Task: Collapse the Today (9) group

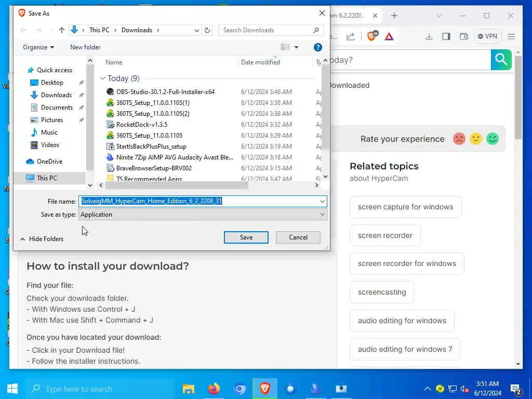Action: 102,78
